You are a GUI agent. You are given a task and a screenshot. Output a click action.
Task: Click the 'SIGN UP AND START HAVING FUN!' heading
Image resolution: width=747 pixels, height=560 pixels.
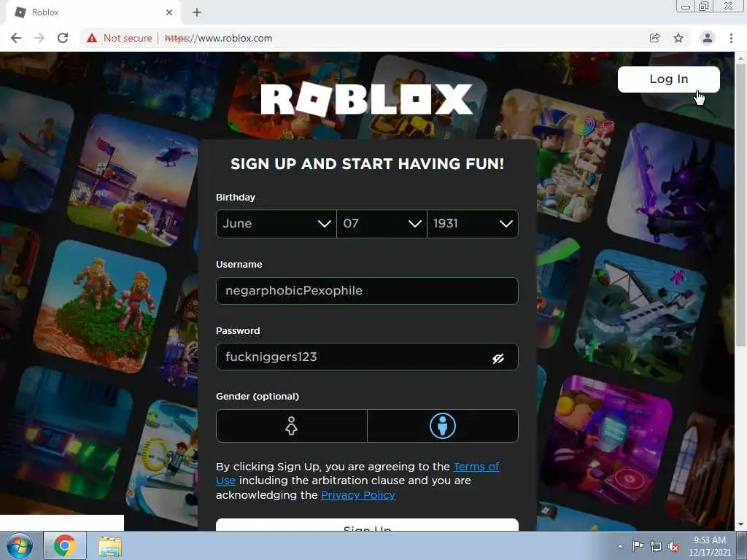click(367, 164)
